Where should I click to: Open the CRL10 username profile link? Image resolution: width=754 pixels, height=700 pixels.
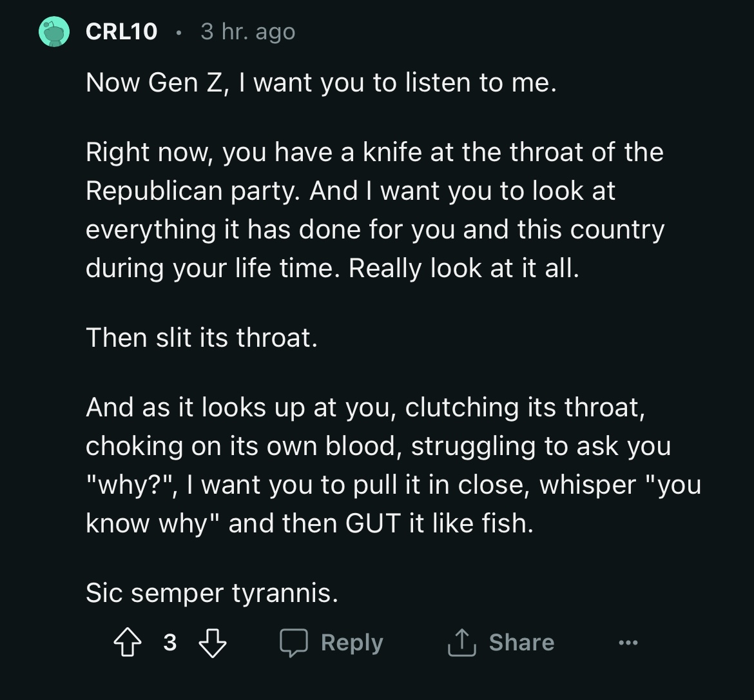tap(121, 32)
